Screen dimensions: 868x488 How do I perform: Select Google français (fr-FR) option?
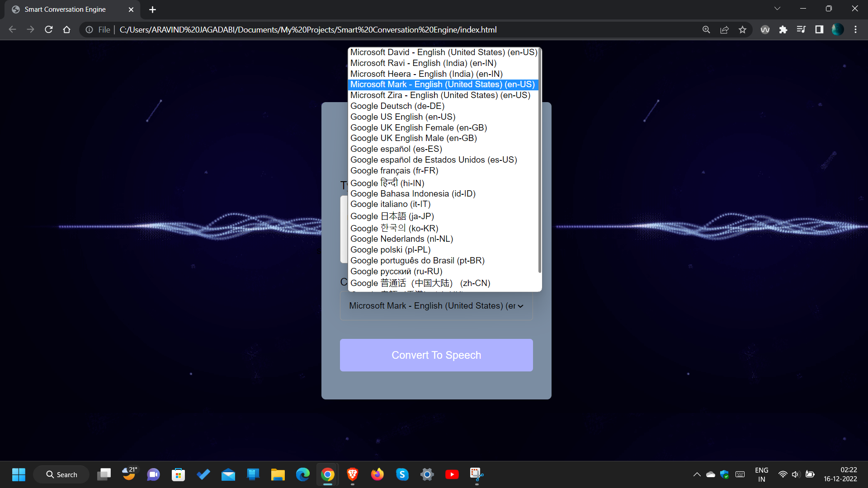tap(394, 171)
